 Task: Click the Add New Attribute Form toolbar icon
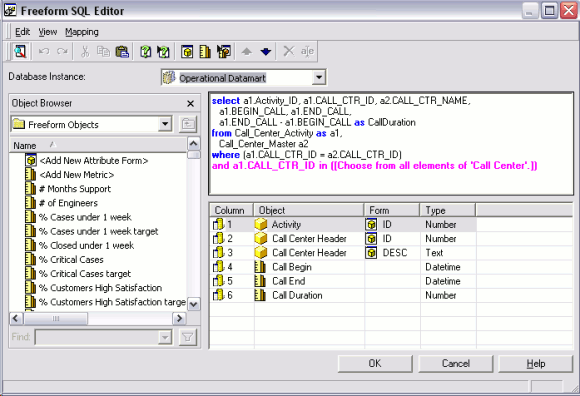(187, 51)
